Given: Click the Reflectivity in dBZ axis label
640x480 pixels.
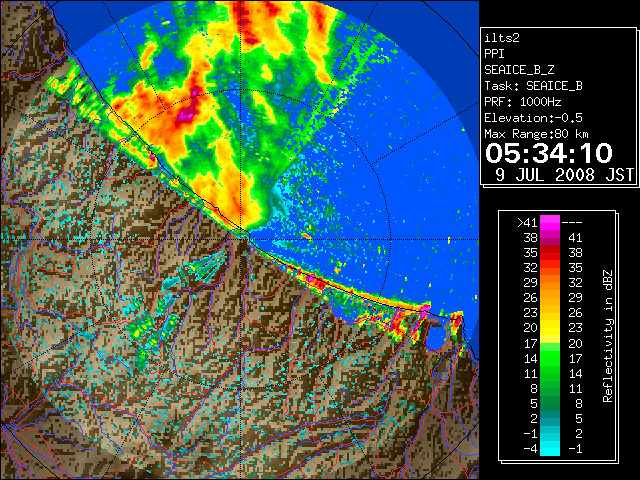Looking at the screenshot, I should [x=608, y=336].
